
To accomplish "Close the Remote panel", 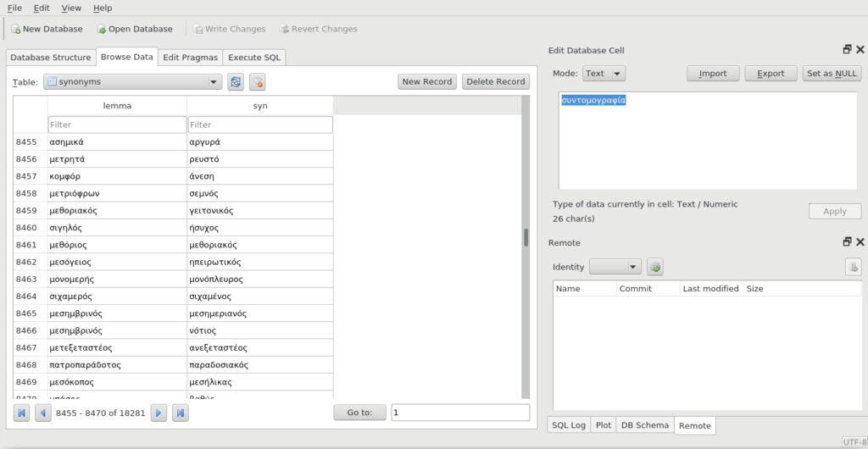I will tap(860, 242).
